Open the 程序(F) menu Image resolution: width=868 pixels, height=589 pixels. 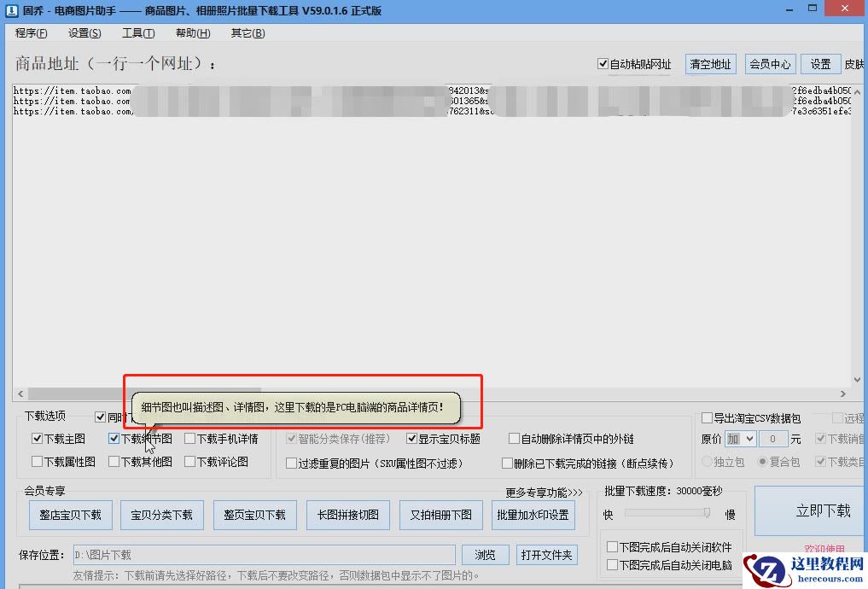click(x=31, y=32)
